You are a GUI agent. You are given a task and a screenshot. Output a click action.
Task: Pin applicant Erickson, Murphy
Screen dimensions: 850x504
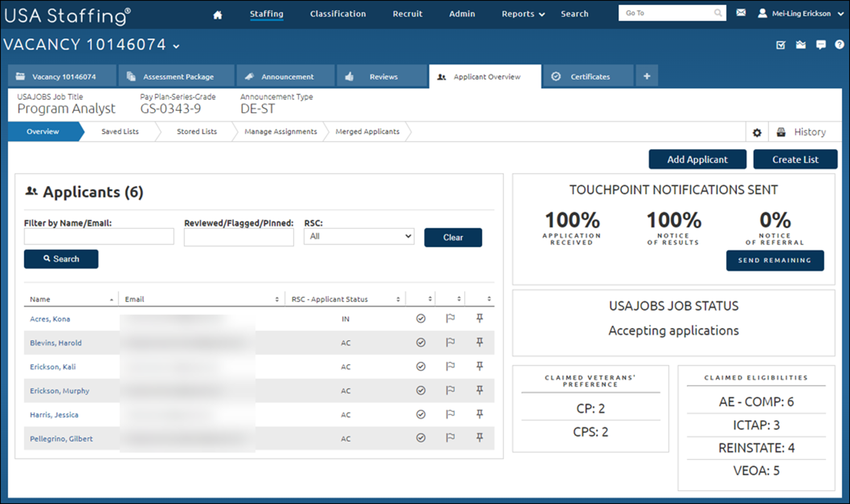[x=479, y=390]
